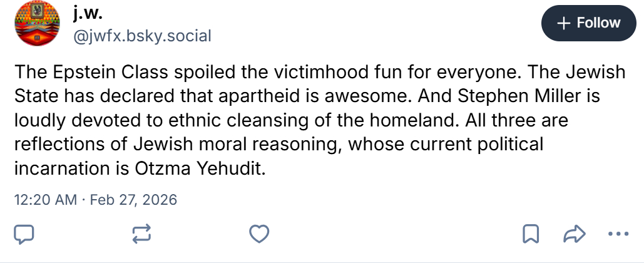The height and width of the screenshot is (263, 644).
Task: Open j.w.'s profile avatar picture
Action: (x=38, y=24)
